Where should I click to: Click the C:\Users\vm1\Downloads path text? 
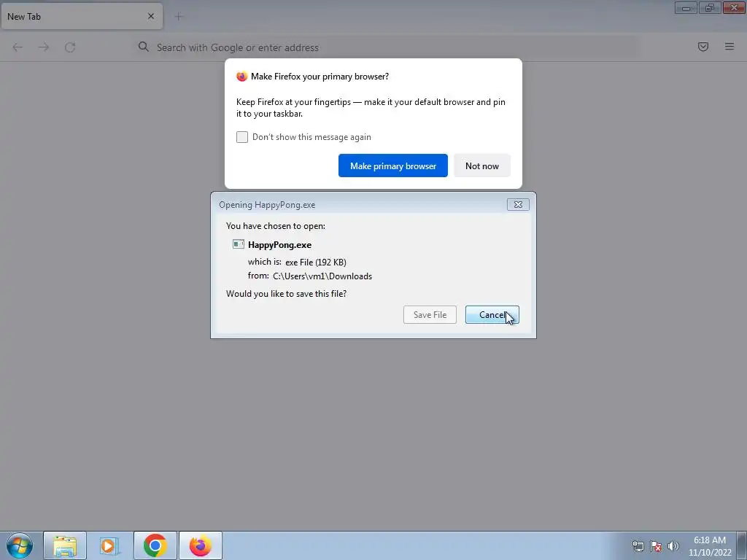pyautogui.click(x=322, y=276)
